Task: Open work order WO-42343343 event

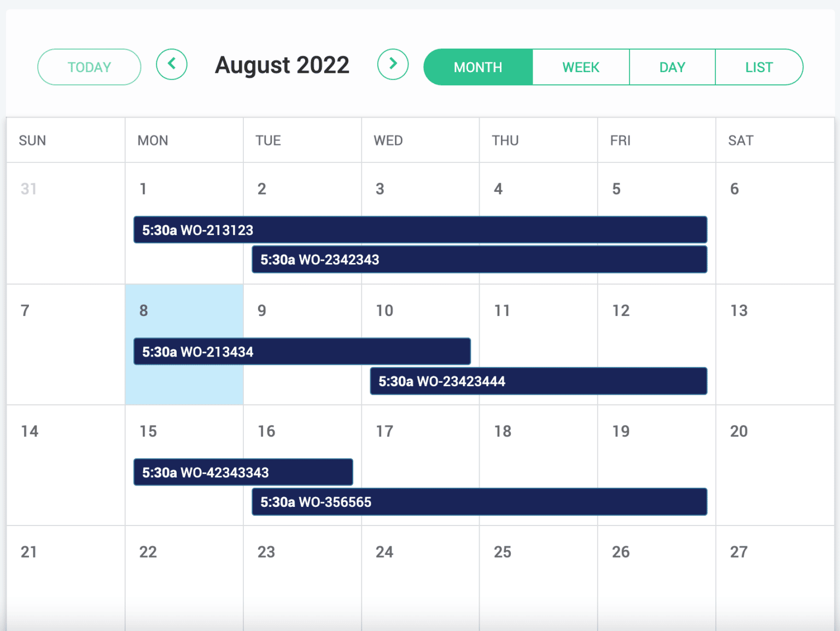Action: coord(243,472)
